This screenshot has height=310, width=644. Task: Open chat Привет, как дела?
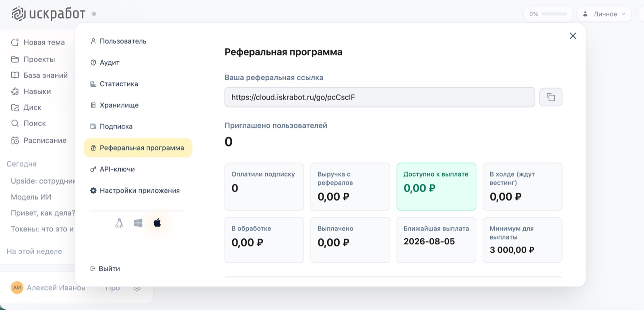(43, 213)
